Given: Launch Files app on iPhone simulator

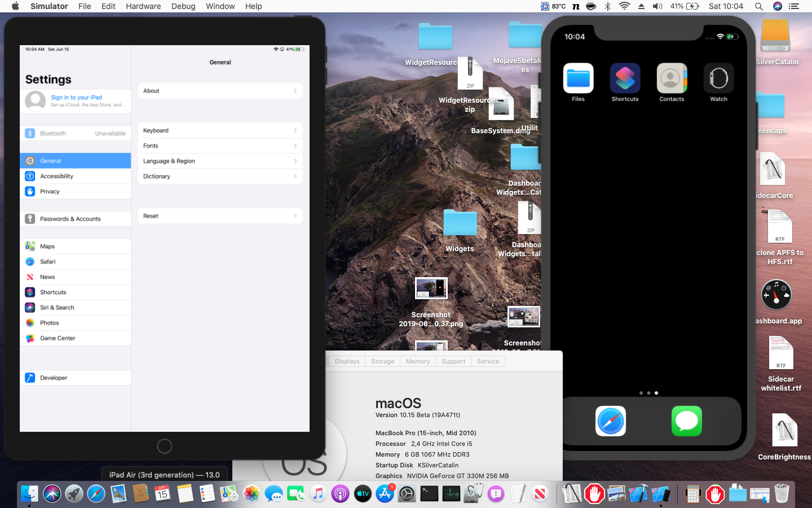Looking at the screenshot, I should coord(578,78).
